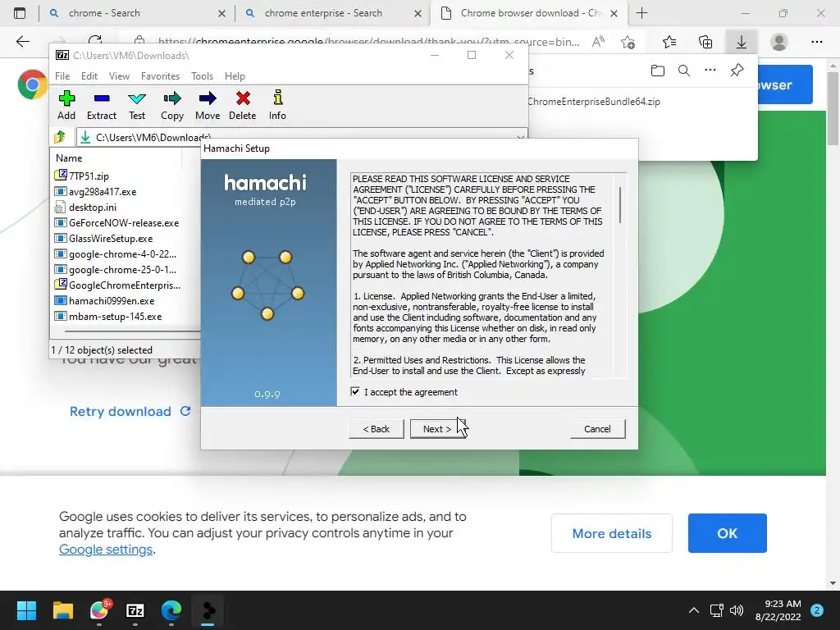Open Windows Start menu
This screenshot has height=630, width=840.
(26, 610)
